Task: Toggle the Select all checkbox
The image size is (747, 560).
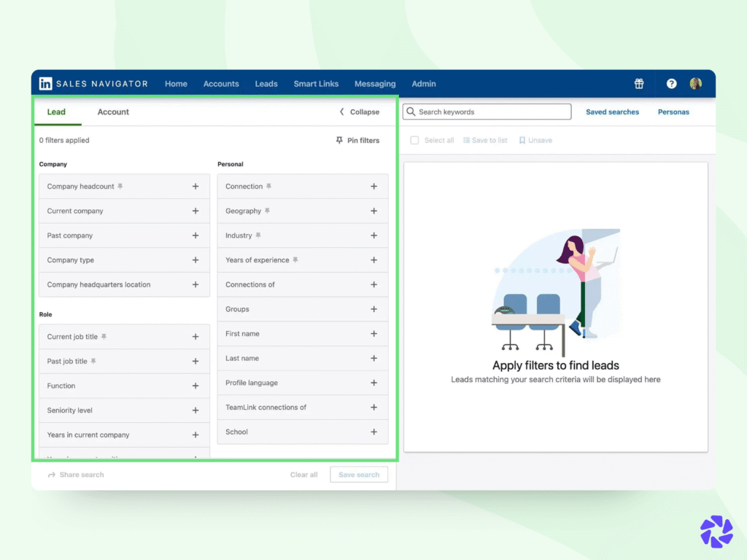Action: coord(414,139)
